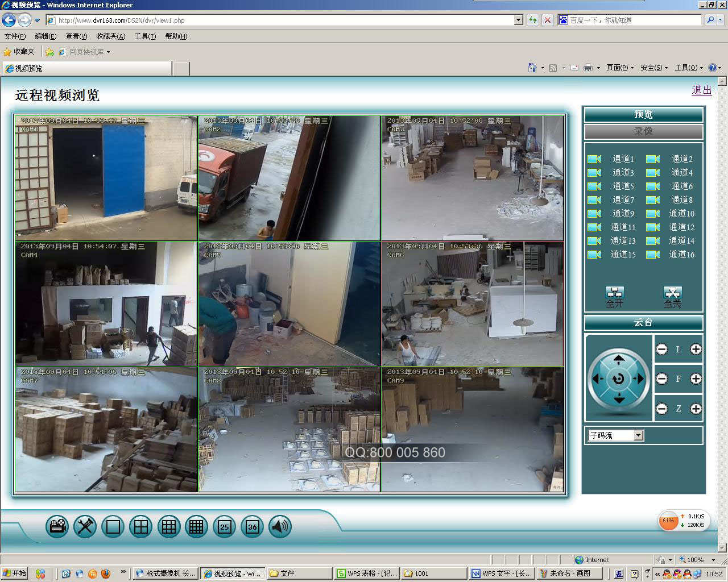Click the browser refresh button
This screenshot has height=582, width=728.
tap(532, 20)
